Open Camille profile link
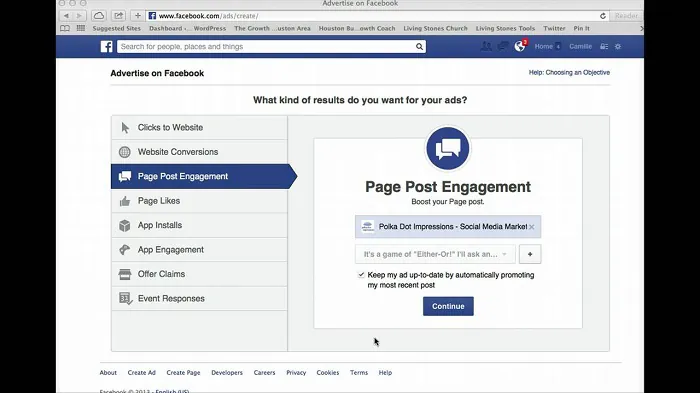The width and height of the screenshot is (700, 393). pyautogui.click(x=580, y=46)
